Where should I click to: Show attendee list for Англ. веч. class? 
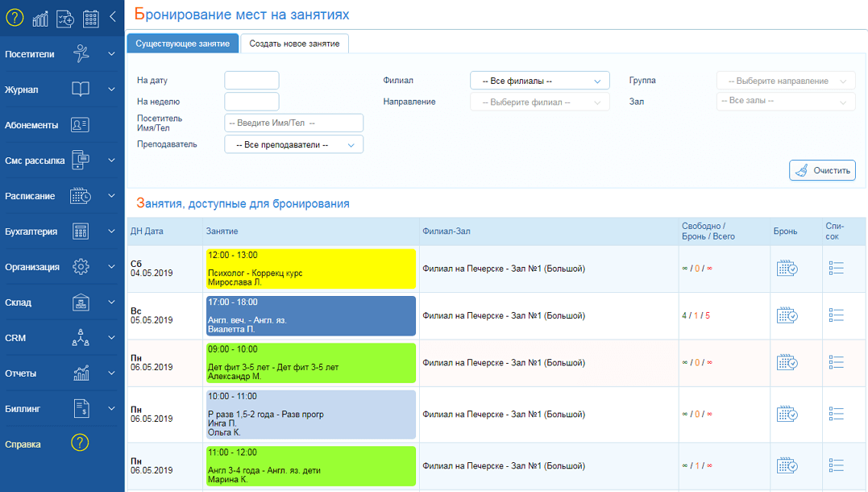point(836,315)
